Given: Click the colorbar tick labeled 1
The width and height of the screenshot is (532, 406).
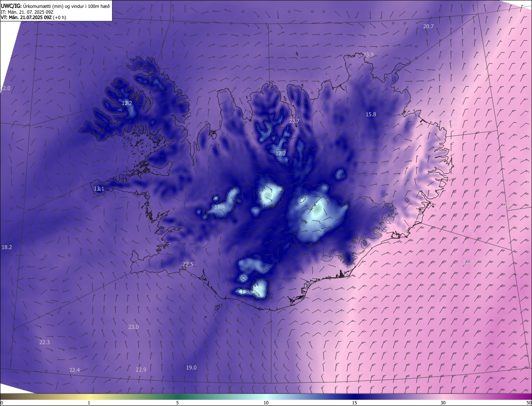Looking at the screenshot, I should pos(89,403).
